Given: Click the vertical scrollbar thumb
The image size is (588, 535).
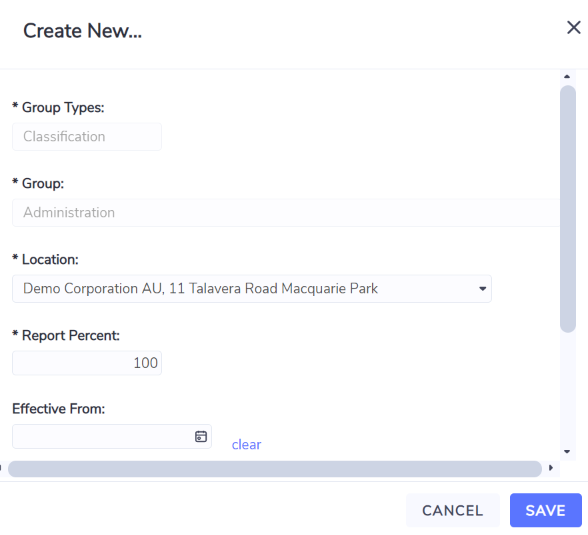Looking at the screenshot, I should [568, 209].
